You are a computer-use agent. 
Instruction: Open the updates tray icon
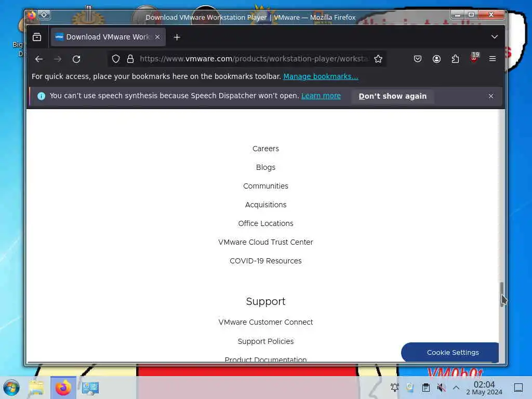click(x=410, y=388)
